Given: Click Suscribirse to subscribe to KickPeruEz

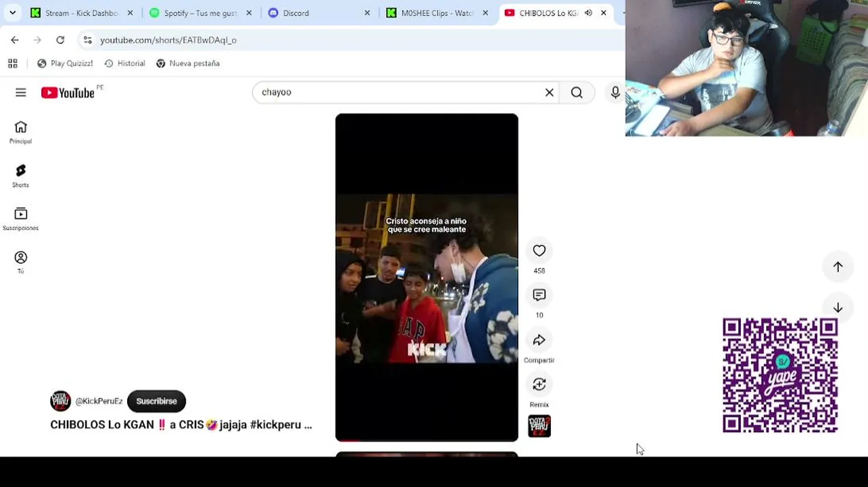Looking at the screenshot, I should (x=156, y=401).
